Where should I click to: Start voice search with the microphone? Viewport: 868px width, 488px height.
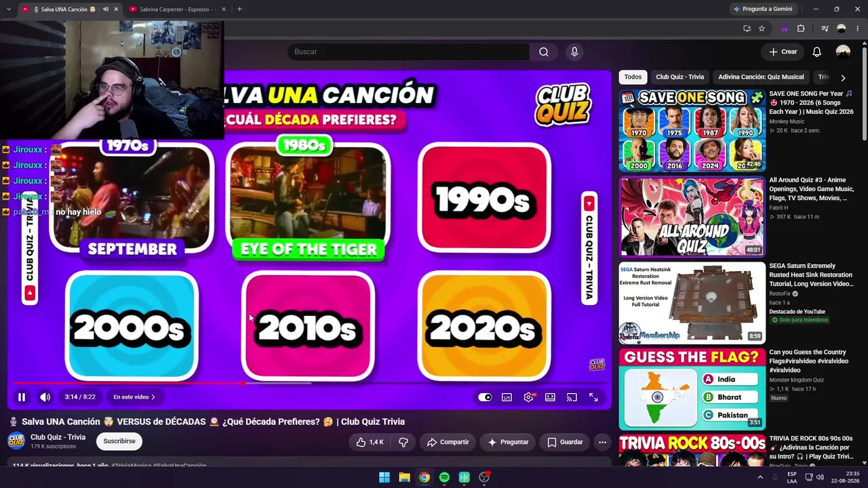click(x=574, y=52)
